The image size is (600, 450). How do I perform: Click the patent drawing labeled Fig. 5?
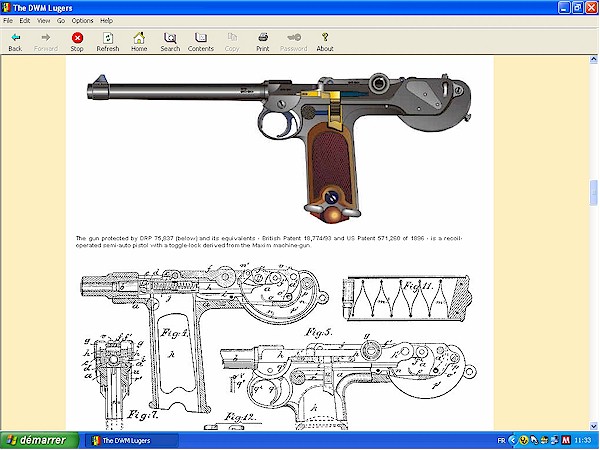point(348,379)
